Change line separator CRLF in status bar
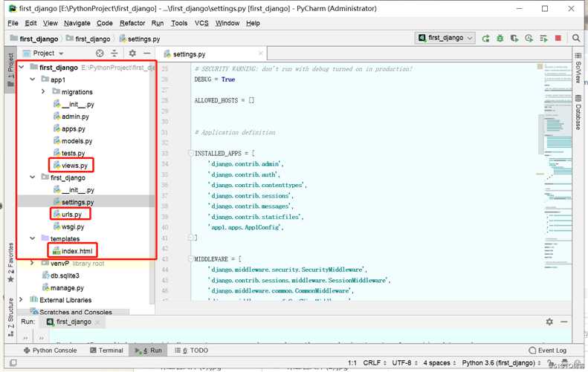The height and width of the screenshot is (372, 588). (375, 362)
